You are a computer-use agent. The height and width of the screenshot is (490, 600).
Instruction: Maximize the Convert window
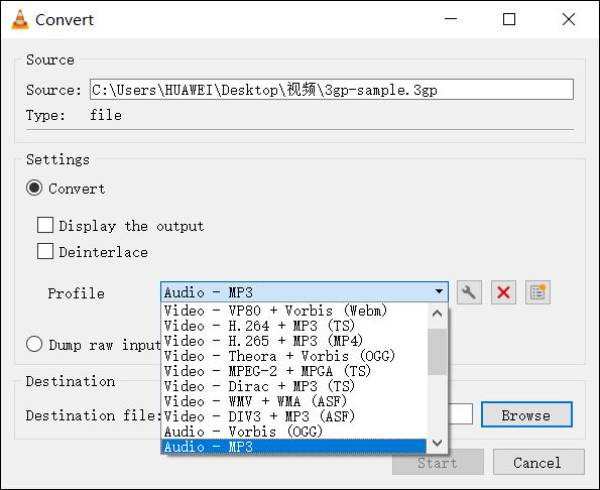[x=509, y=19]
